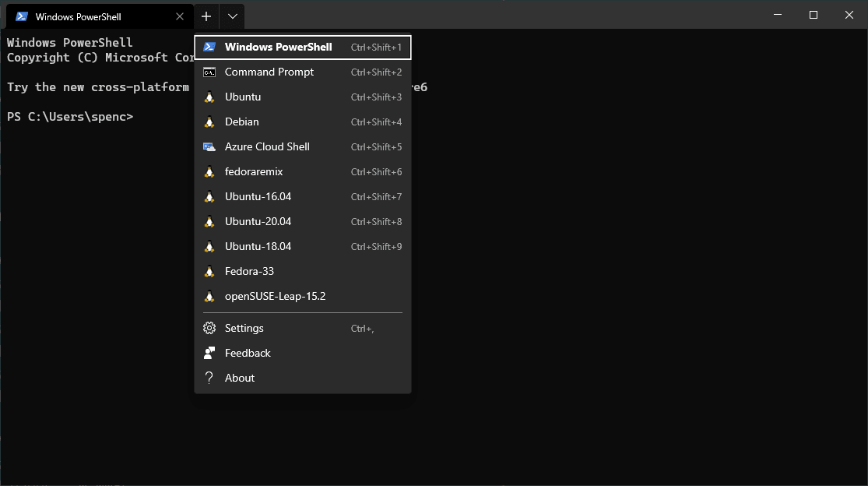
Task: Select the fedoraremix penguin icon
Action: pos(209,171)
